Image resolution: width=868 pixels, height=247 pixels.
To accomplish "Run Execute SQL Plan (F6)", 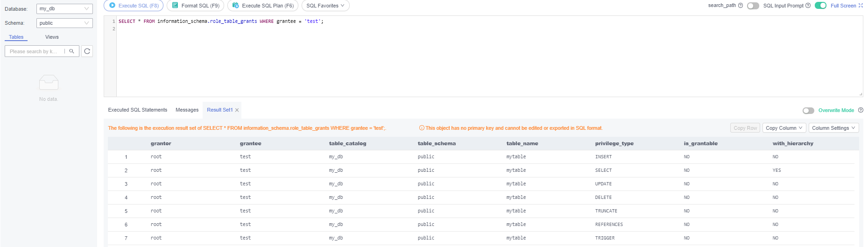I will [x=263, y=6].
